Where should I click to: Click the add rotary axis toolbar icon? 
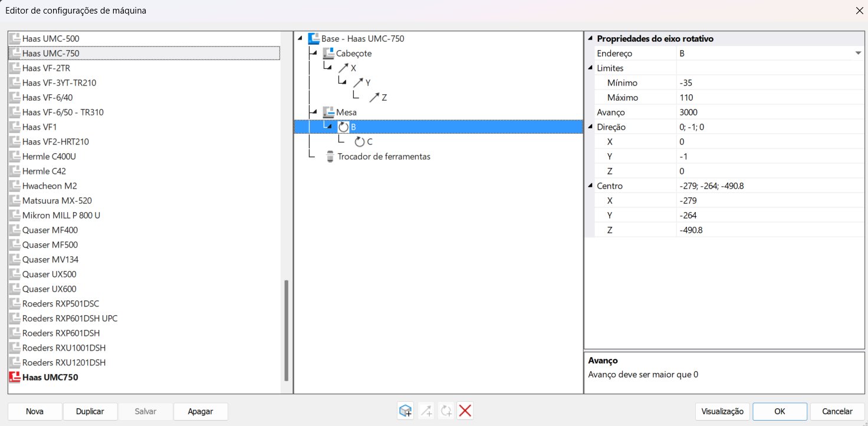[x=446, y=411]
